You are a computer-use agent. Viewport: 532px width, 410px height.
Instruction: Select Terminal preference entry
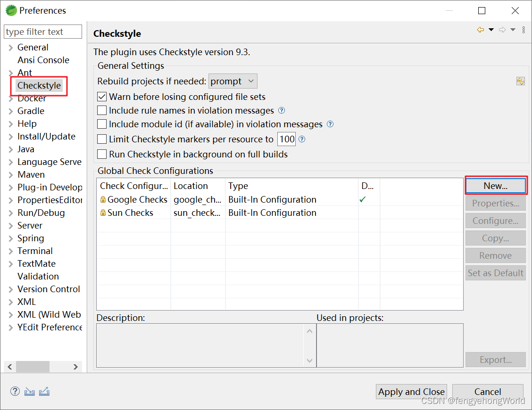point(35,251)
